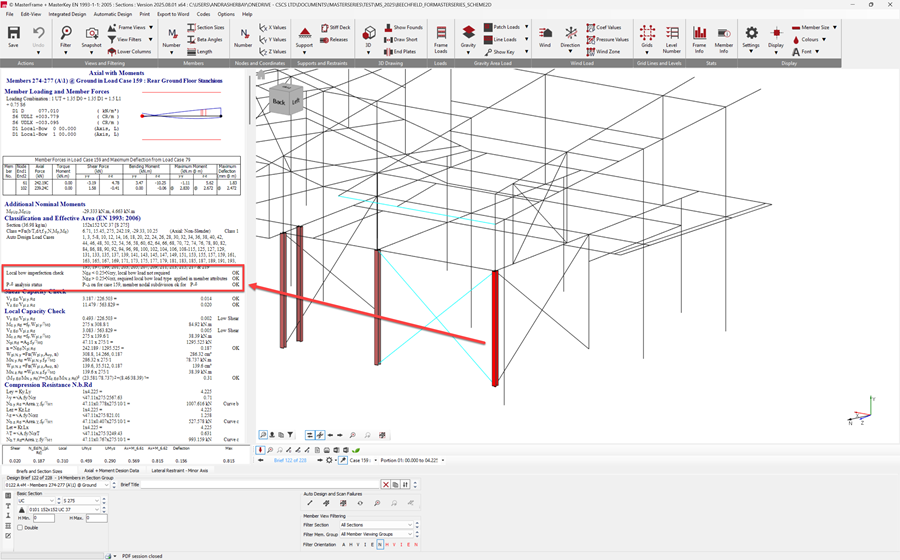Click the view cube Back face
The width and height of the screenshot is (900, 560).
278,102
